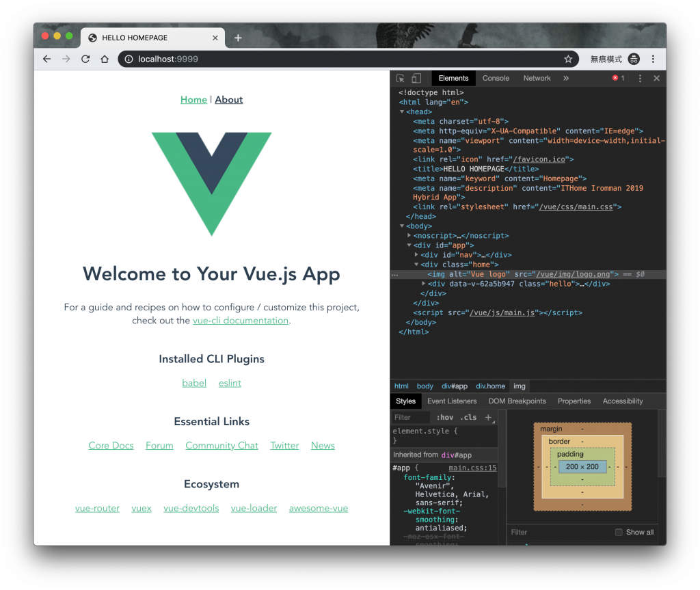This screenshot has width=700, height=590.
Task: Open the babel plugin link
Action: (x=194, y=384)
